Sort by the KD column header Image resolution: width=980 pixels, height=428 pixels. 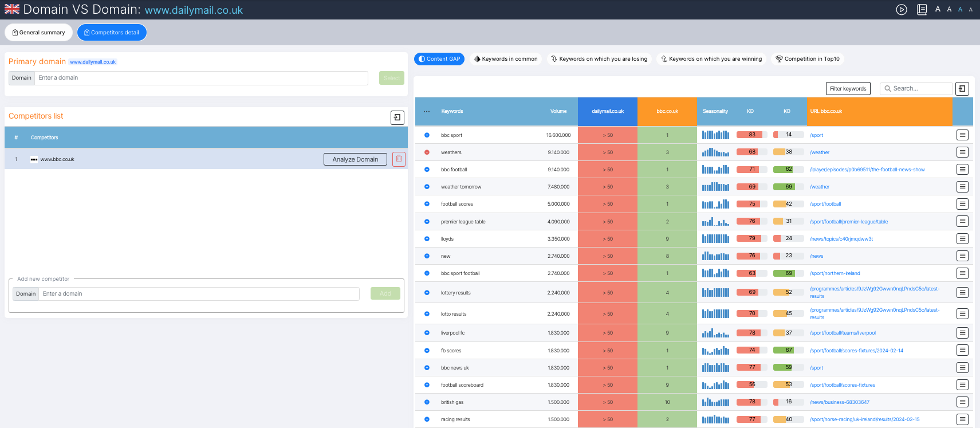click(x=750, y=112)
